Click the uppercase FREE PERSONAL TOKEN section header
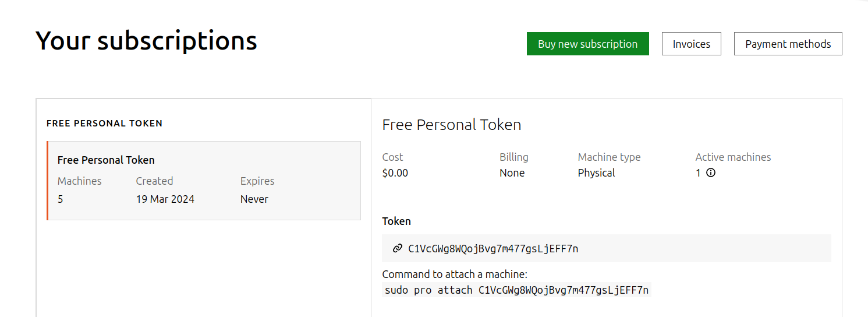Viewport: 868px width, 317px height. [x=104, y=124]
